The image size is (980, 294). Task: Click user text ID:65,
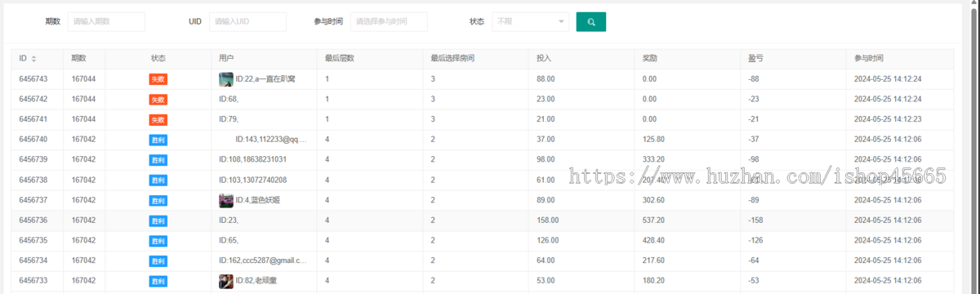pyautogui.click(x=228, y=241)
